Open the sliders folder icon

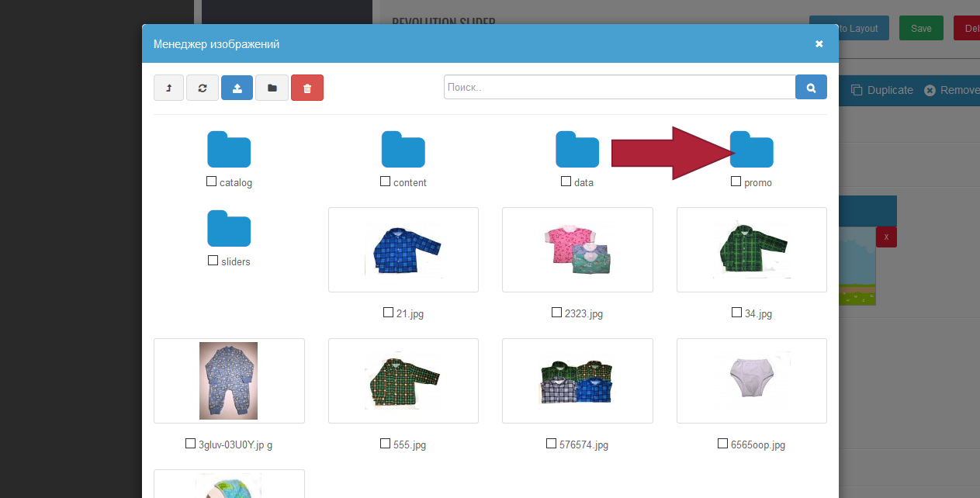pos(229,228)
